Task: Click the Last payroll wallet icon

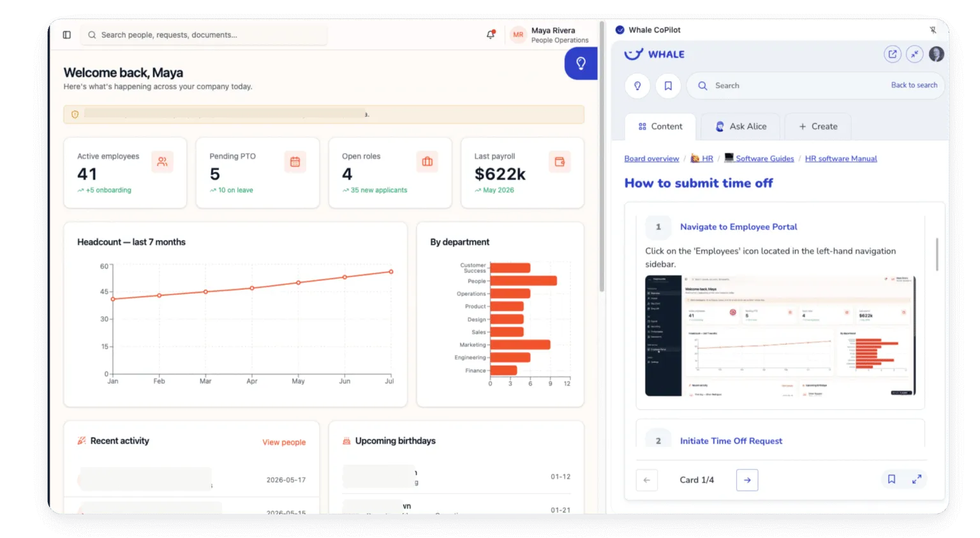Action: pos(560,162)
